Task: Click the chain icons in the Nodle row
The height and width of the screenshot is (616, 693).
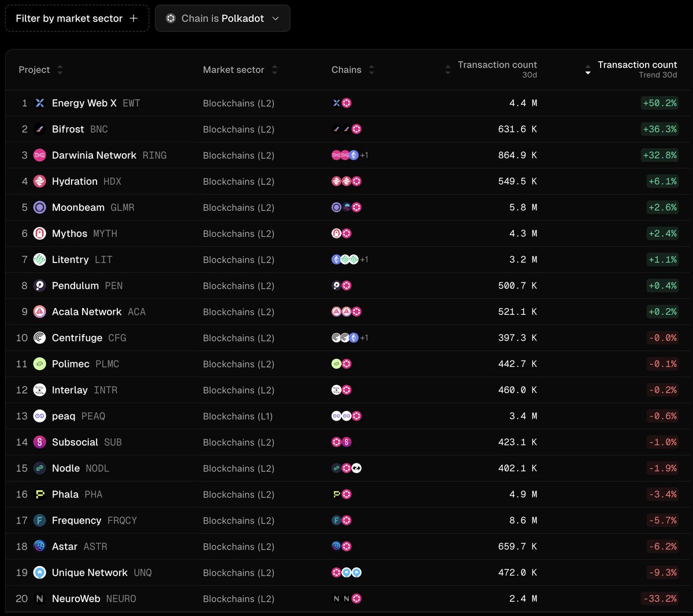Action: (x=346, y=468)
